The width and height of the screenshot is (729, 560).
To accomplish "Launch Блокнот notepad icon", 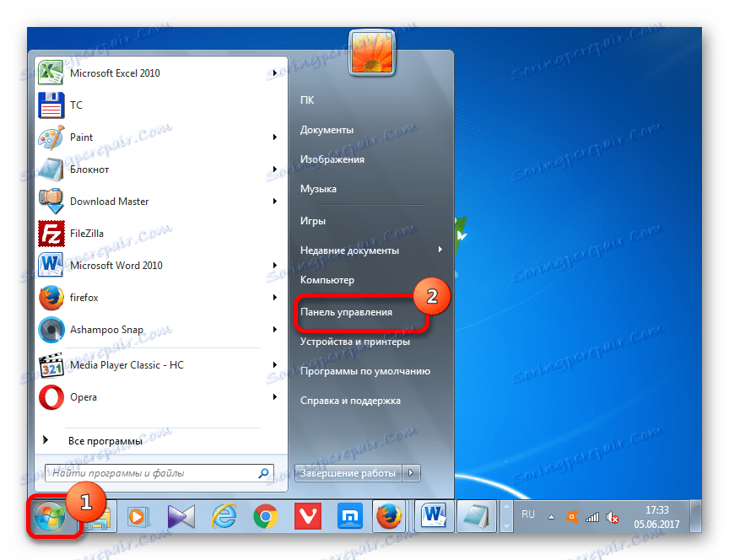I will (51, 170).
